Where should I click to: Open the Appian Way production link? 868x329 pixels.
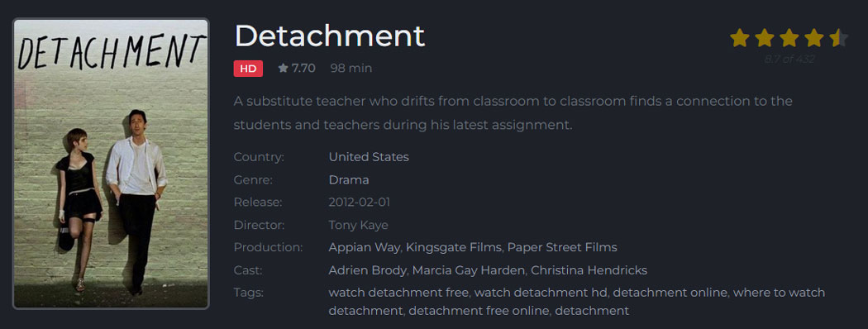[x=364, y=247]
